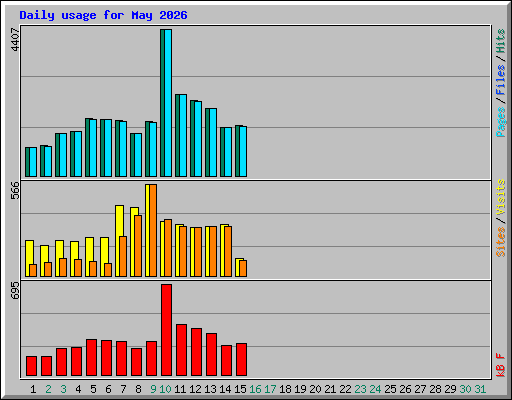This screenshot has height=400, width=512.
Task: Click day 27 on the date axis
Action: click(420, 389)
